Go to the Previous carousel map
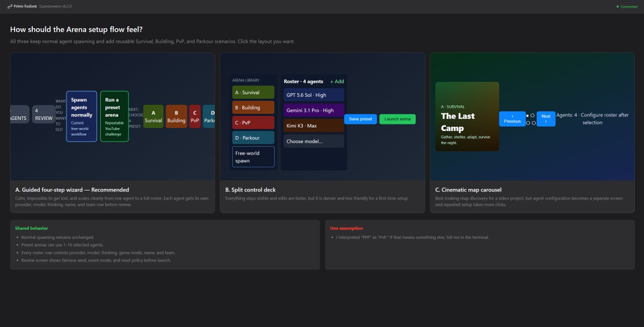This screenshot has height=327, width=644. [512, 119]
